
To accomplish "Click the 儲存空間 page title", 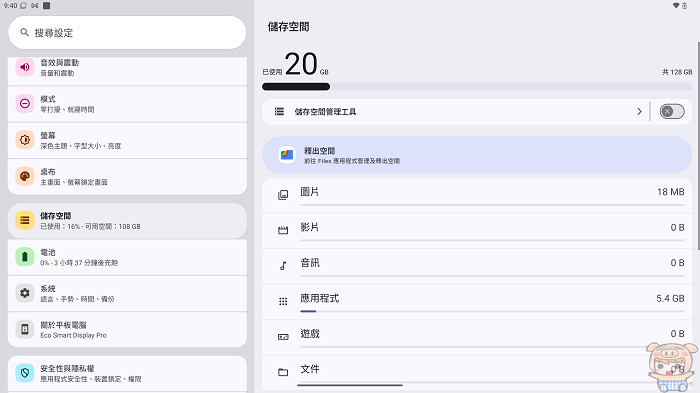I will [288, 27].
